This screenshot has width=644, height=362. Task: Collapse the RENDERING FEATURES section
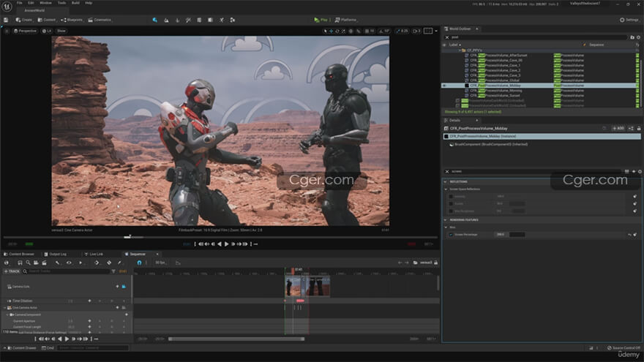pyautogui.click(x=445, y=220)
